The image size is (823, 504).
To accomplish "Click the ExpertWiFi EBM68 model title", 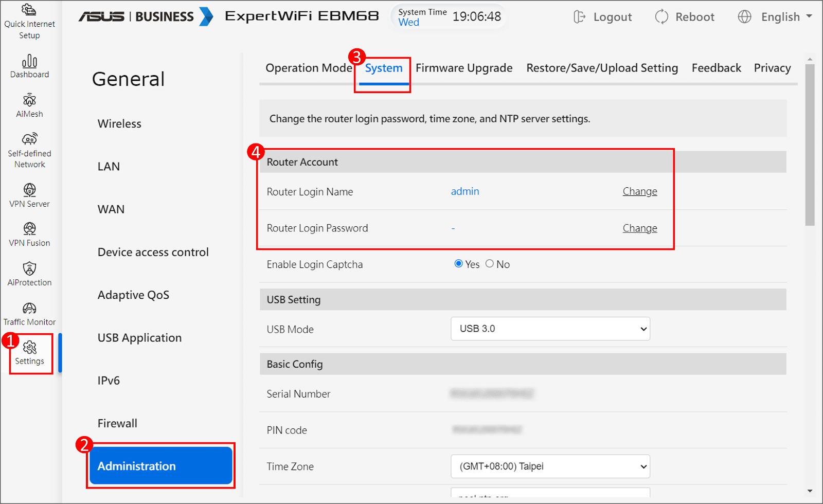I will pyautogui.click(x=302, y=16).
